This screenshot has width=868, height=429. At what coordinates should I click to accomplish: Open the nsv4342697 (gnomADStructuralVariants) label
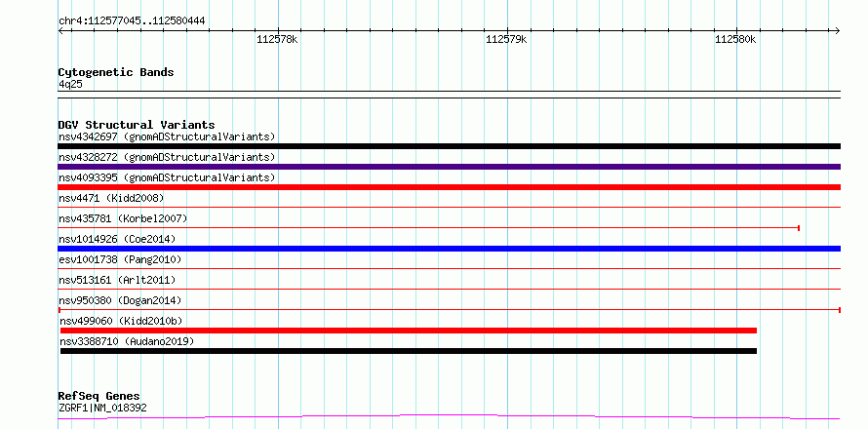167,136
